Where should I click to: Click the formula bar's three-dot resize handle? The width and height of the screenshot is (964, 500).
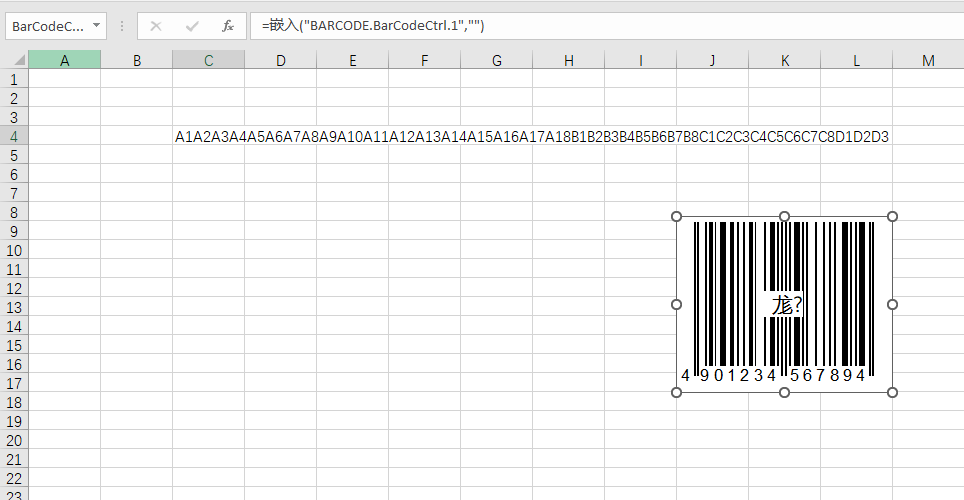121,26
